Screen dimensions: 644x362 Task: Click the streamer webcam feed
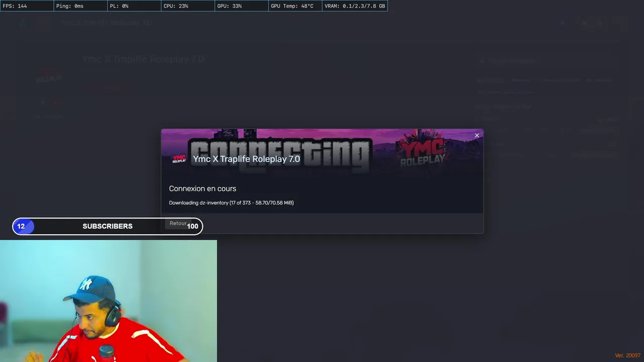pyautogui.click(x=108, y=301)
